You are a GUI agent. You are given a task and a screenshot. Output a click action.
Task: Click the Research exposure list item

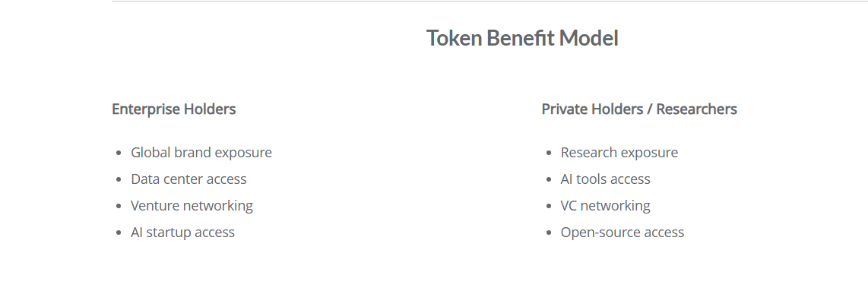[619, 152]
